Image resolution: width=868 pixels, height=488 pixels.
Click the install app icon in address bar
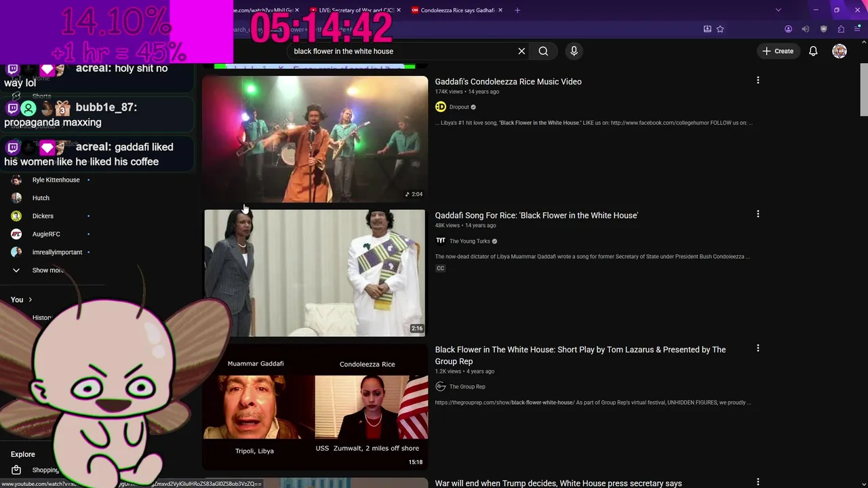707,29
